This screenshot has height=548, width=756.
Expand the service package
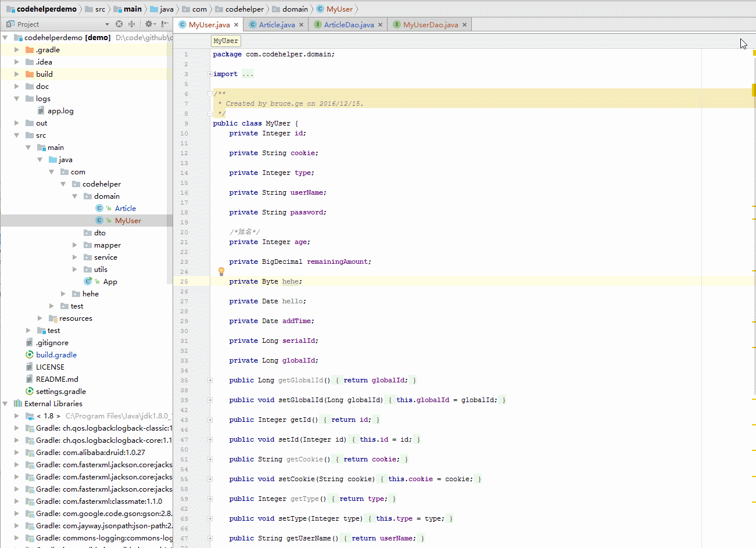point(74,257)
